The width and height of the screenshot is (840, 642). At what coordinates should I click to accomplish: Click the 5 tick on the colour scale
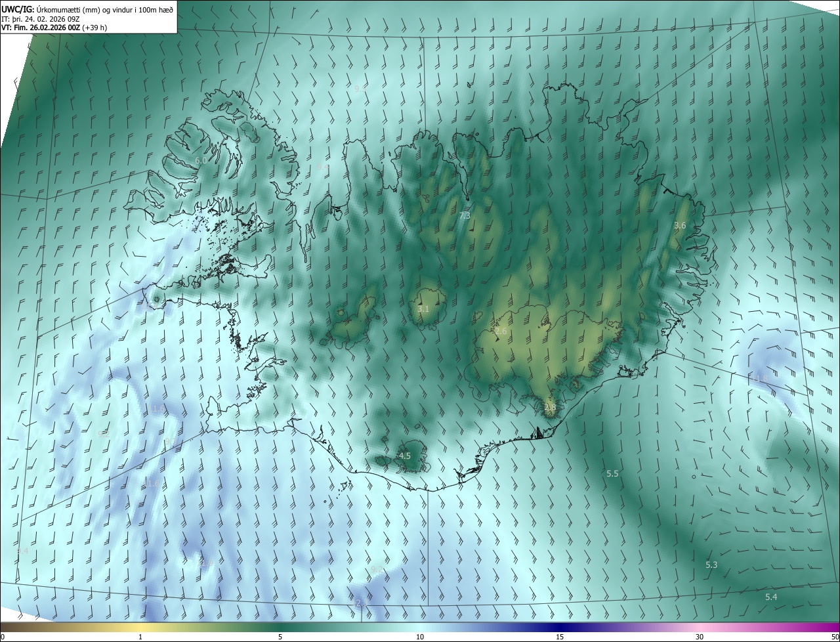click(280, 637)
